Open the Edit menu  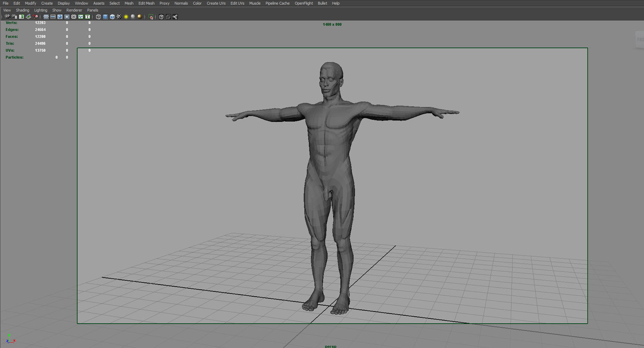click(x=17, y=3)
